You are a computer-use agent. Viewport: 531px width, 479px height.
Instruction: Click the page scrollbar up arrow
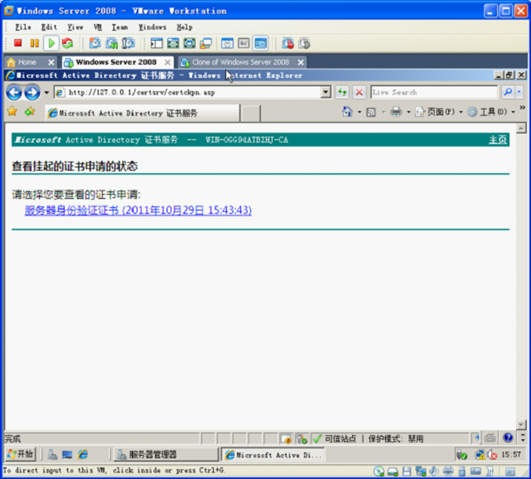coord(521,128)
